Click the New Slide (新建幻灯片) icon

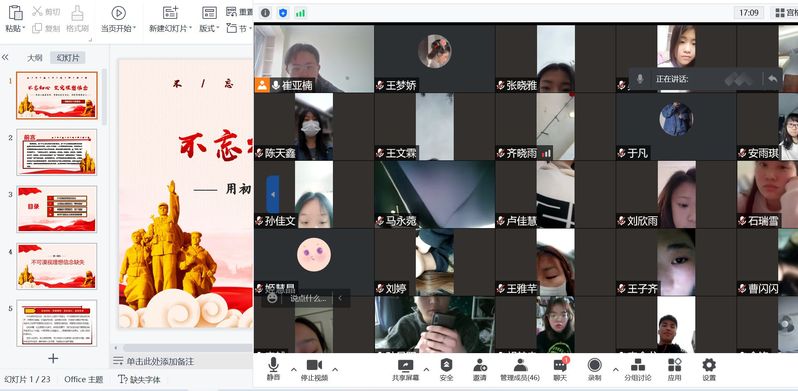coord(170,13)
